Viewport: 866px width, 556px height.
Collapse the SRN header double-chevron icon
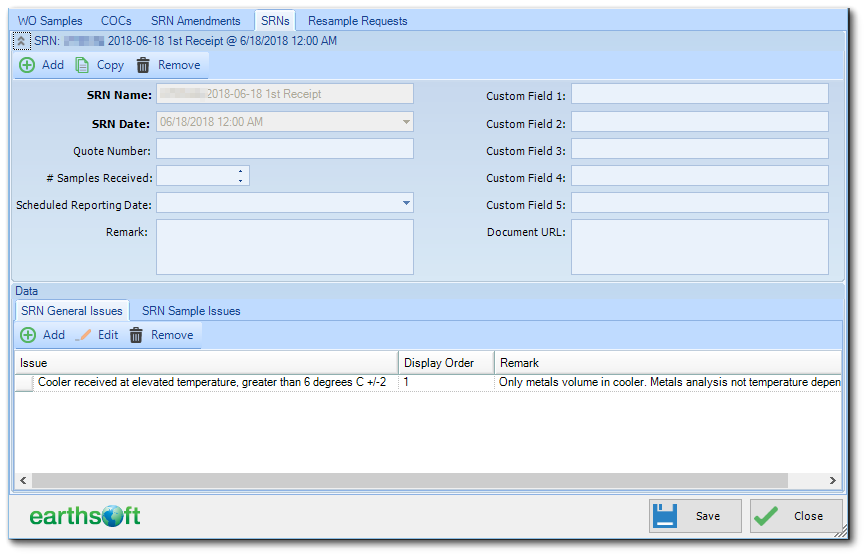tap(21, 41)
